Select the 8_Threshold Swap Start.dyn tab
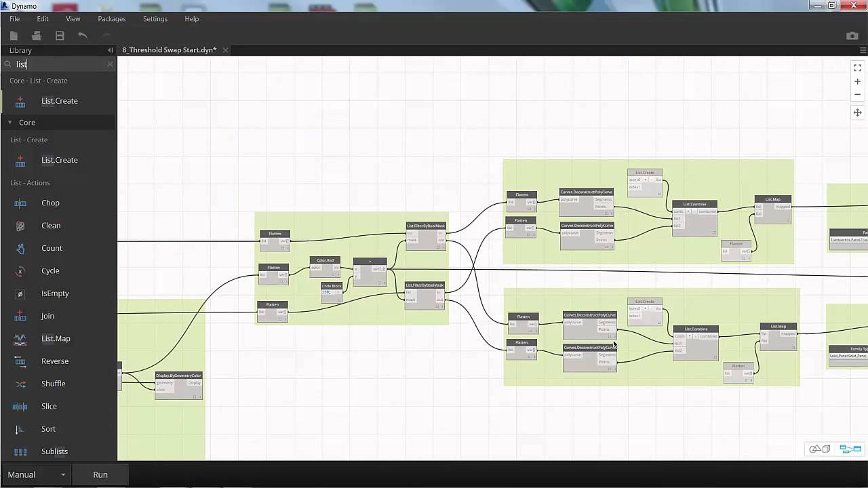This screenshot has height=488, width=868. tap(170, 50)
